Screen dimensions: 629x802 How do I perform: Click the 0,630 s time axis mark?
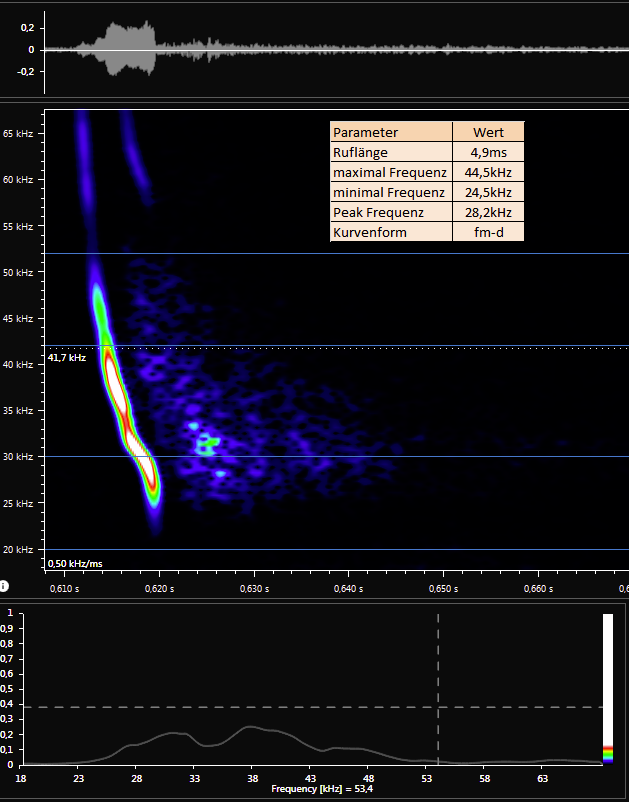tap(253, 589)
